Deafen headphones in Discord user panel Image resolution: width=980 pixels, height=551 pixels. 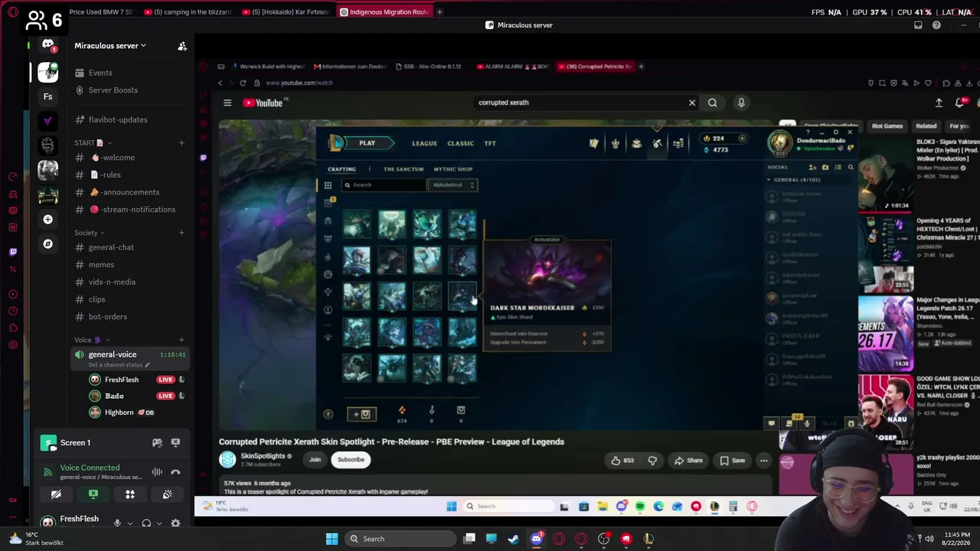(x=146, y=523)
